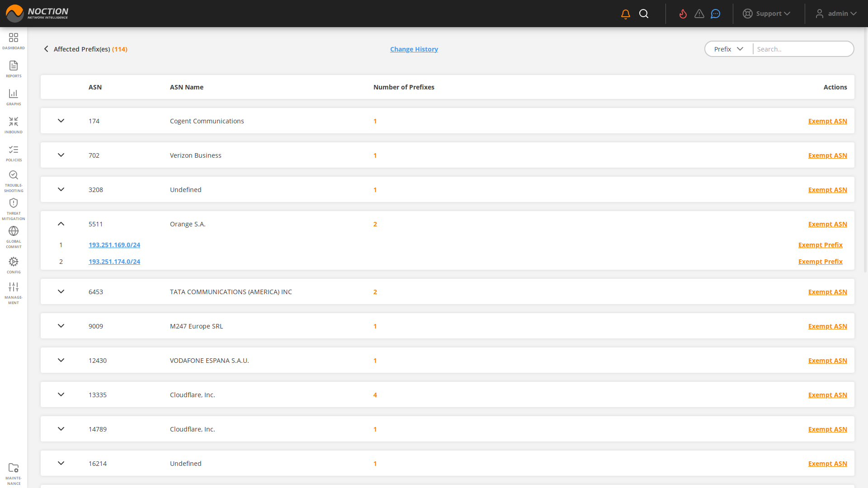Expand the Cogent Communications row
The image size is (868, 488).
pyautogui.click(x=61, y=121)
